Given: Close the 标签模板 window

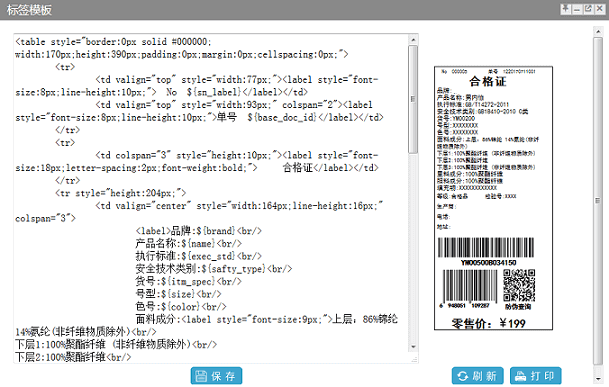Looking at the screenshot, I should (600, 9).
